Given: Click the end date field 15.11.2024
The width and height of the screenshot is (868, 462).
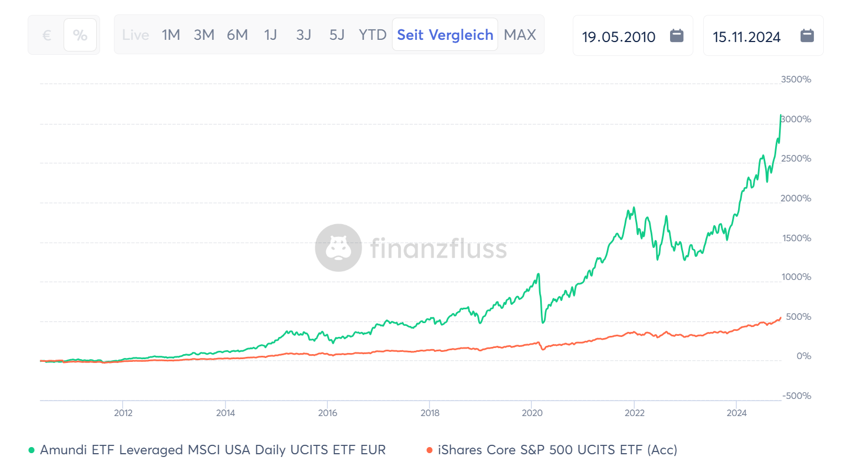Looking at the screenshot, I should tap(746, 37).
